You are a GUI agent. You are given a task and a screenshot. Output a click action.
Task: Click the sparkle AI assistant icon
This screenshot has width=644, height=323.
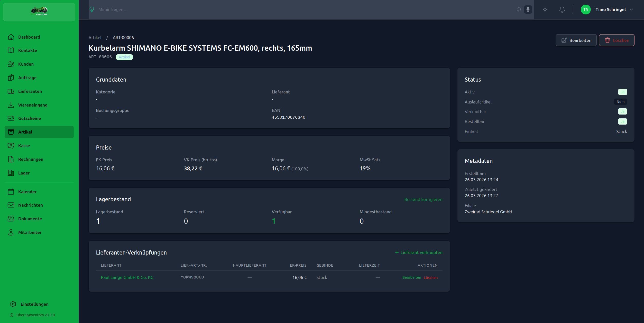click(x=545, y=10)
